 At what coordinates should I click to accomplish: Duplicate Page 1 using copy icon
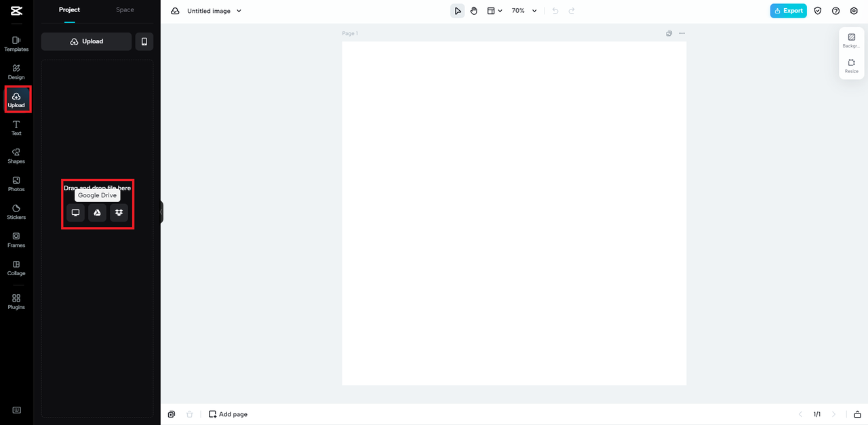point(669,33)
